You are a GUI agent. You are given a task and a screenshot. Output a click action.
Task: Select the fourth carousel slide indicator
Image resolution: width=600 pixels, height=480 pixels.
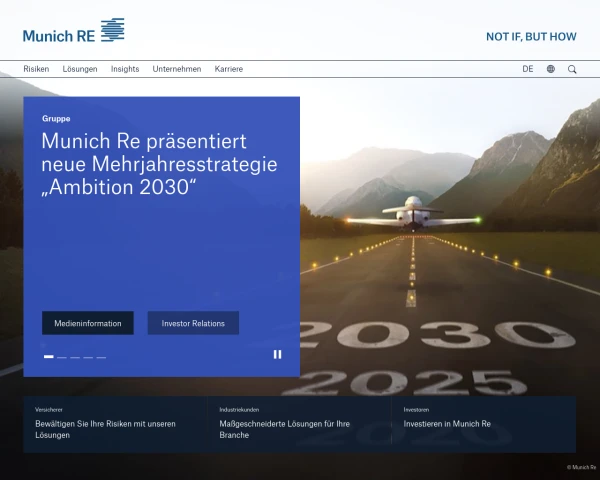point(87,357)
